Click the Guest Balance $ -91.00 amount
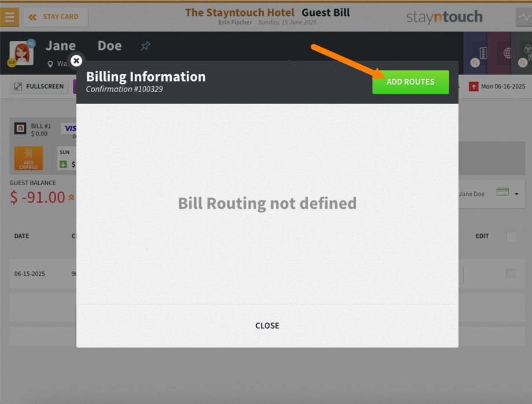 pos(38,197)
